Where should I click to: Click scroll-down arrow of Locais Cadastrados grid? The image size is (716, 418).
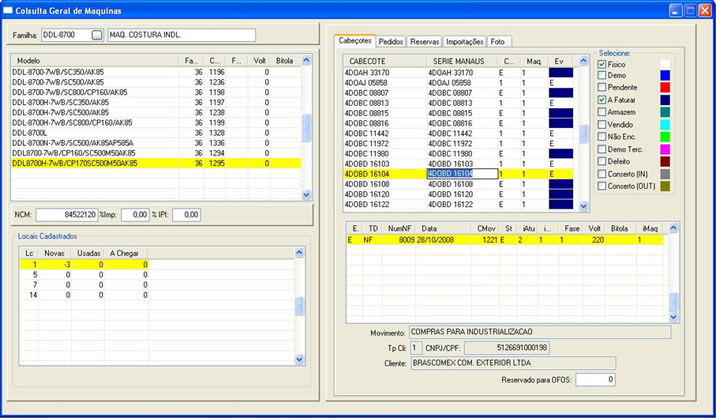pyautogui.click(x=300, y=360)
